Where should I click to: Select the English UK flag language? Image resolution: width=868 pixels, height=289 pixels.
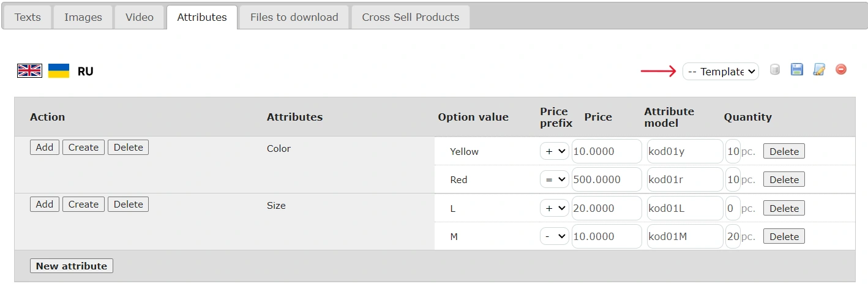click(29, 71)
